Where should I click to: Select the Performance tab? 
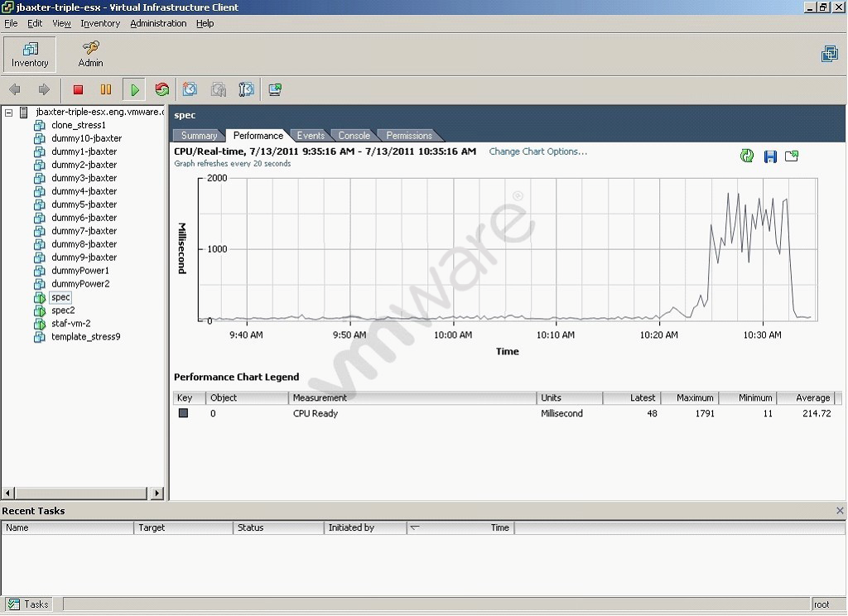coord(258,136)
